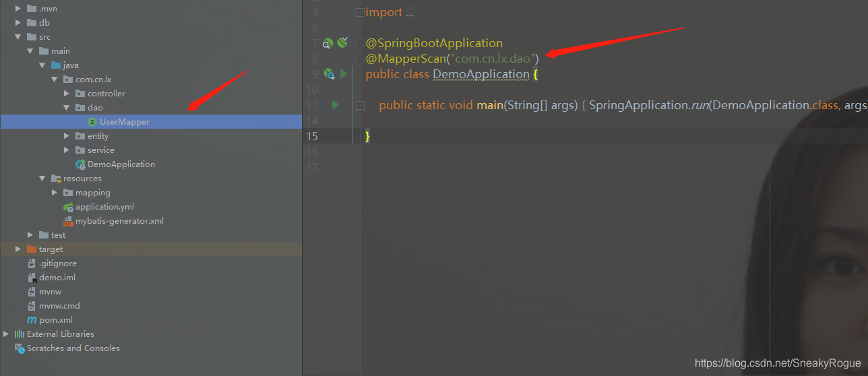This screenshot has height=376, width=868.
Task: Click the dao package folder icon
Action: [x=80, y=108]
